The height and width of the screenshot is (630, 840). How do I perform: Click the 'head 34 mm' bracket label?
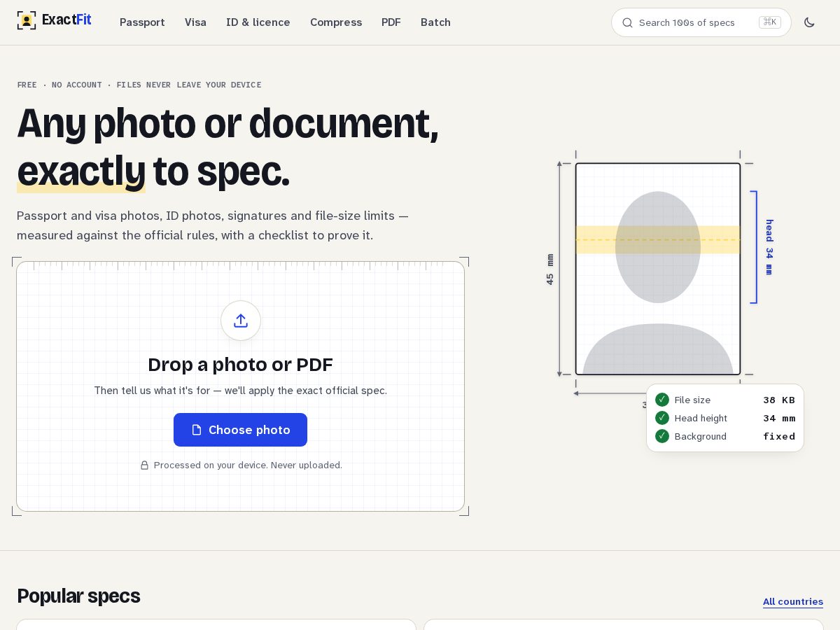[769, 247]
